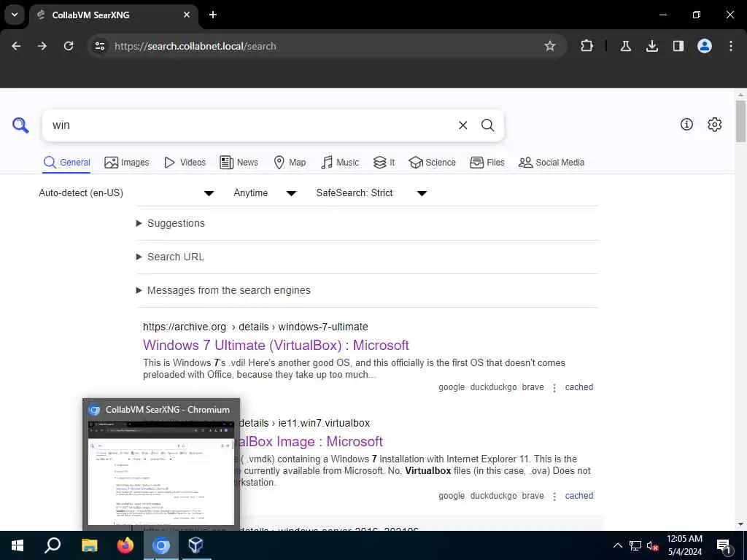The image size is (747, 560).
Task: Toggle the browser side panel
Action: click(678, 46)
